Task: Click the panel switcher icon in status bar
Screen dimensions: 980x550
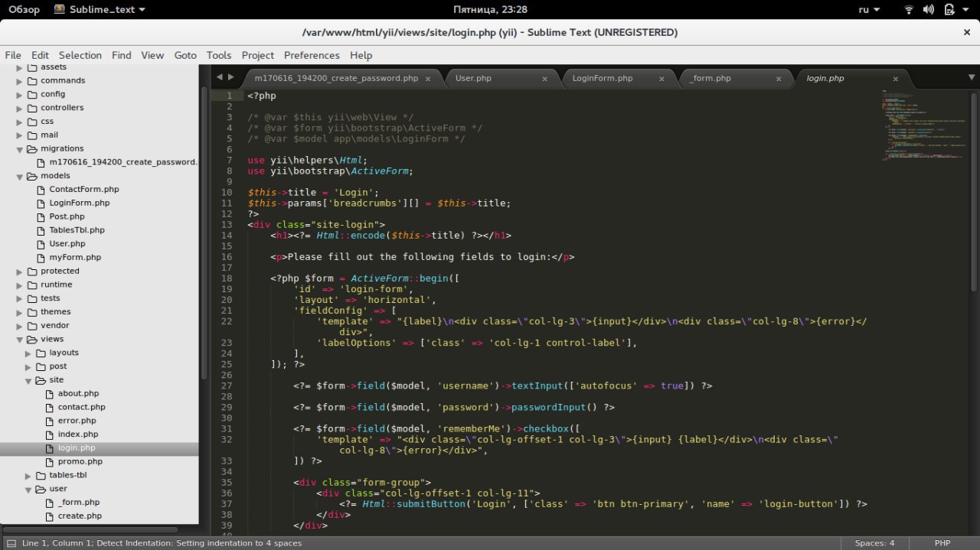Action: [11, 543]
